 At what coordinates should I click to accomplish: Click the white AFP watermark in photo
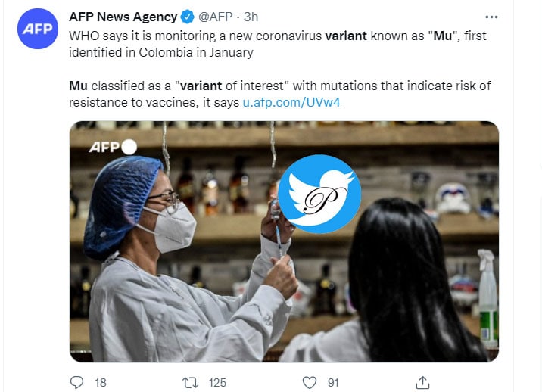[x=113, y=147]
